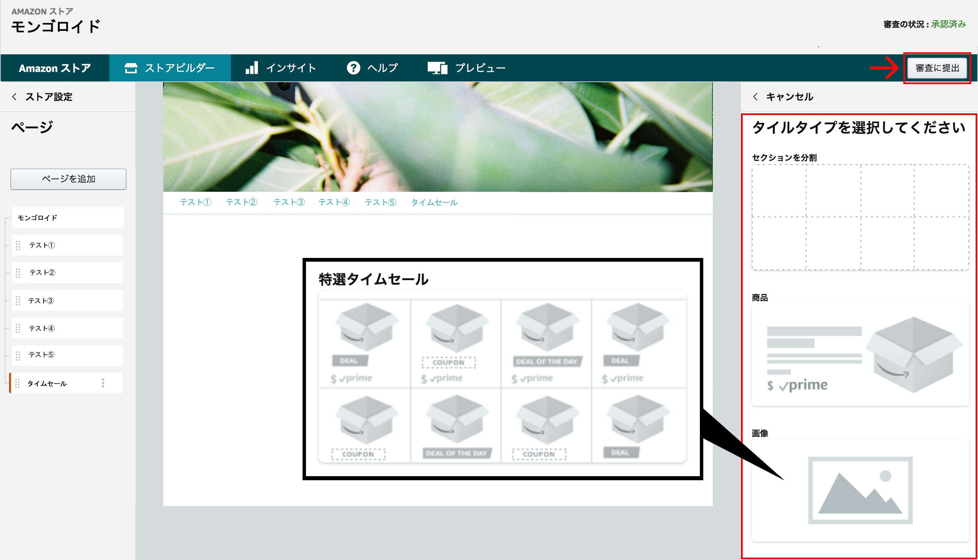Click drag handle icon of タイムセール row
Screen dimensions: 978x560
(17, 384)
